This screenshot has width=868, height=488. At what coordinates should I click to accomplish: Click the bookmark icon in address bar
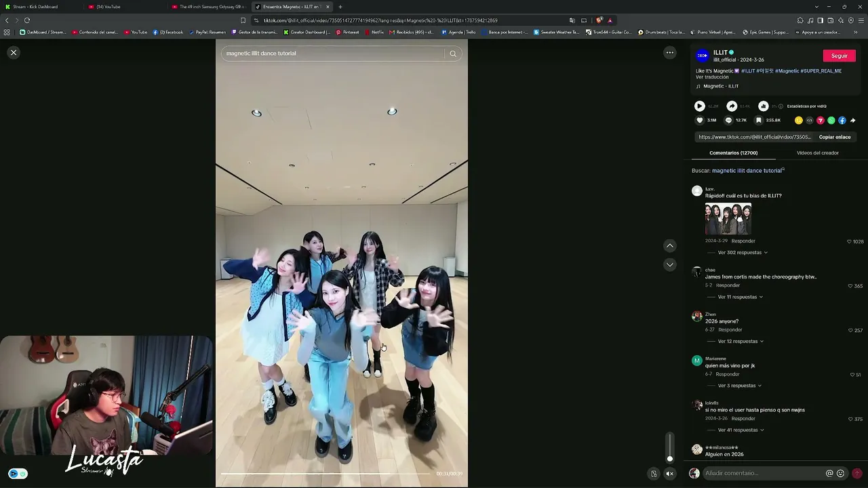pos(243,20)
